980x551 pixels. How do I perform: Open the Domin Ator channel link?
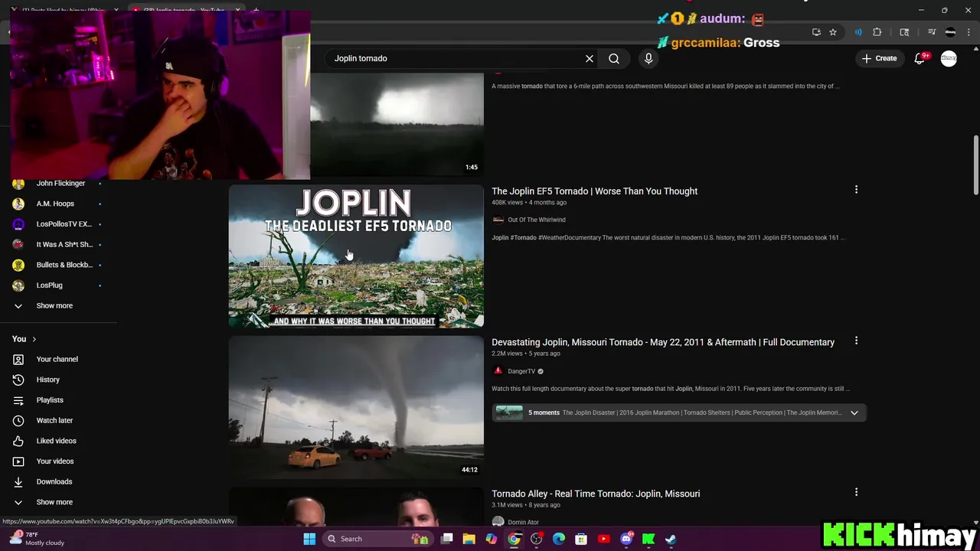click(x=523, y=522)
